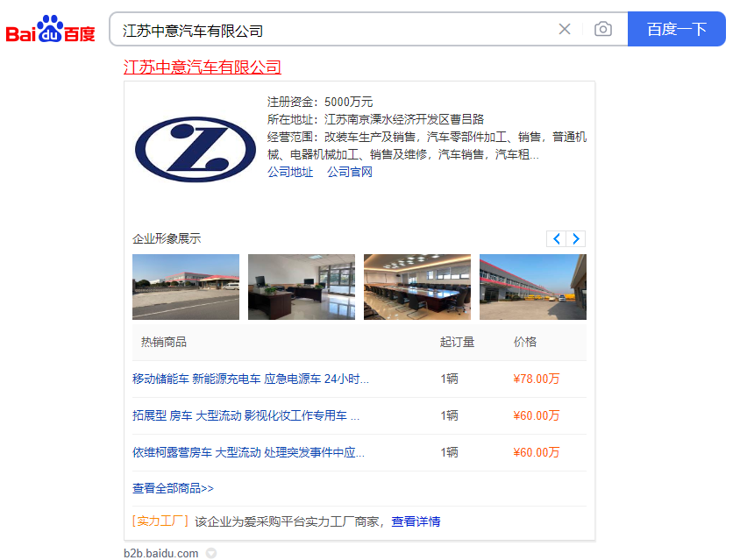Open office desk photo thumbnail
The image size is (740, 560).
(x=301, y=287)
